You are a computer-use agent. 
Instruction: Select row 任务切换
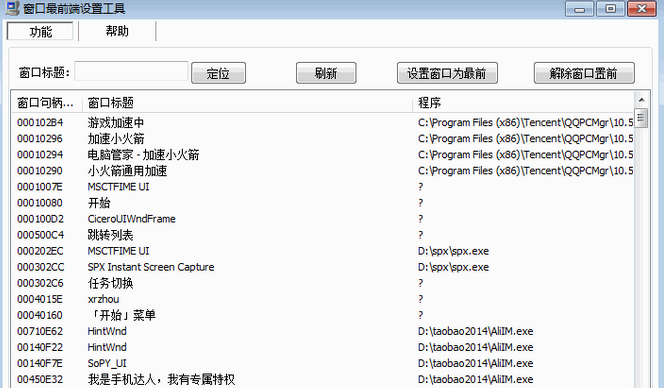click(x=323, y=283)
